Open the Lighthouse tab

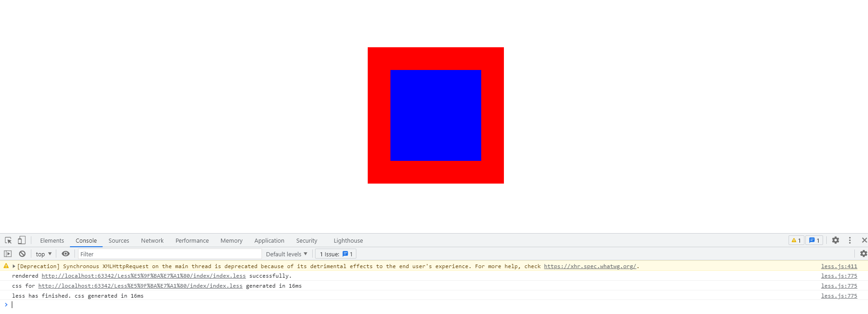348,240
